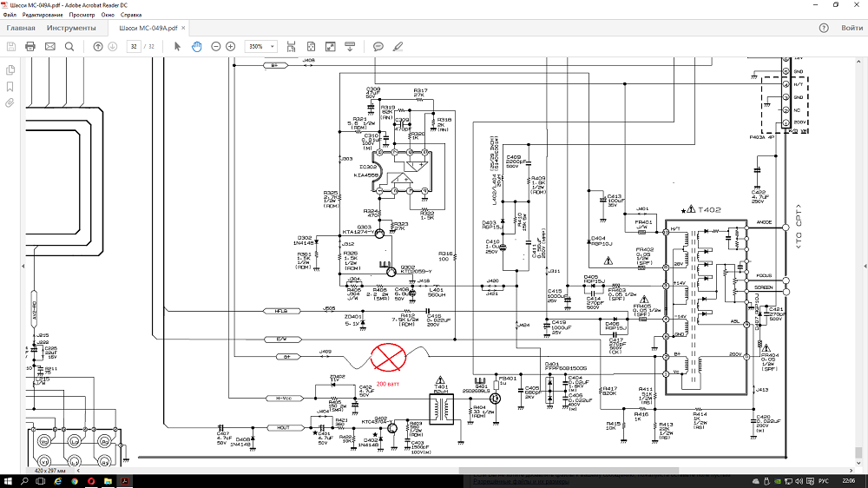
Task: Activate the Hand pan tool
Action: click(x=197, y=46)
